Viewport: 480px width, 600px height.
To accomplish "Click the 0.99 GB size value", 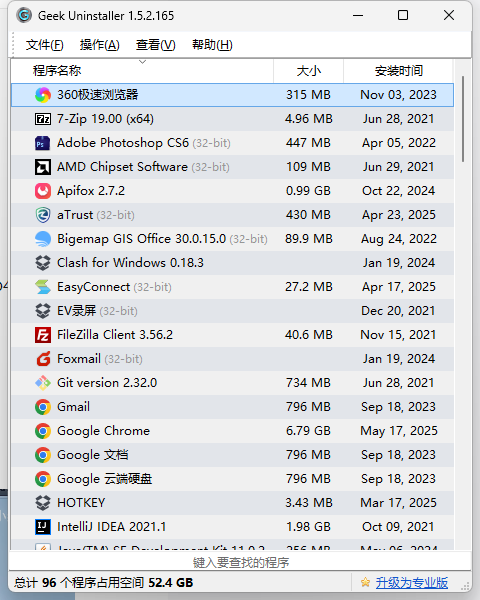I will tap(308, 191).
